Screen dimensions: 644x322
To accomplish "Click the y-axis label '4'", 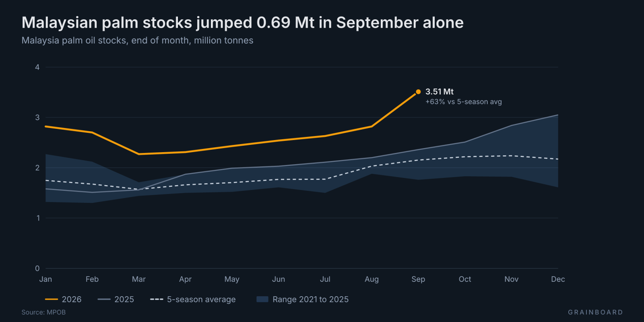I will [37, 67].
